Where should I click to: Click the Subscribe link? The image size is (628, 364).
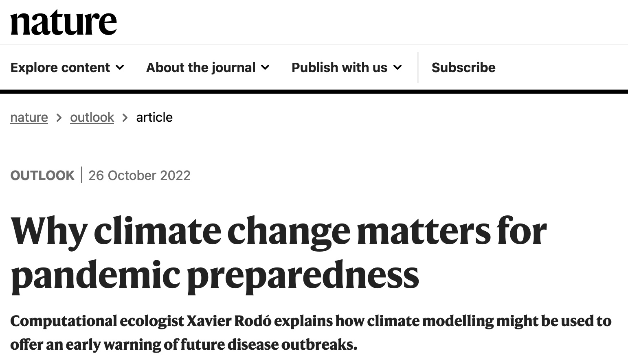tap(463, 67)
